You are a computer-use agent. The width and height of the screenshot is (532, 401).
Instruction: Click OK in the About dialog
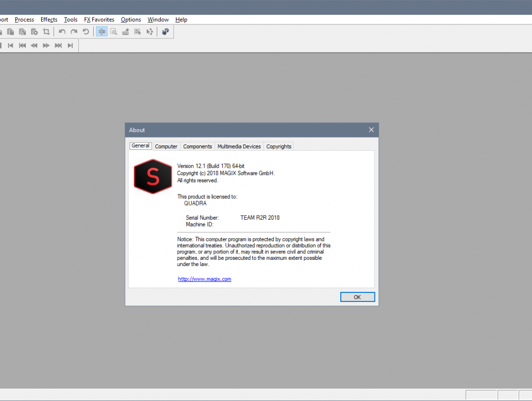358,297
